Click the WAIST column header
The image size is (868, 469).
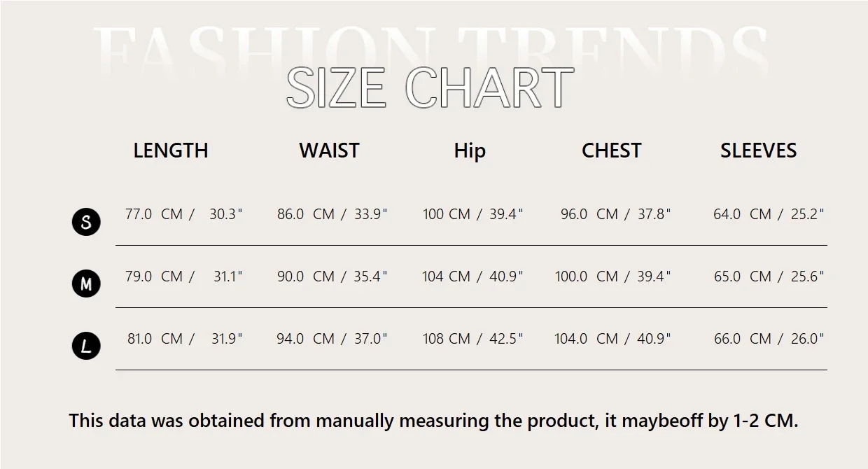(x=329, y=150)
